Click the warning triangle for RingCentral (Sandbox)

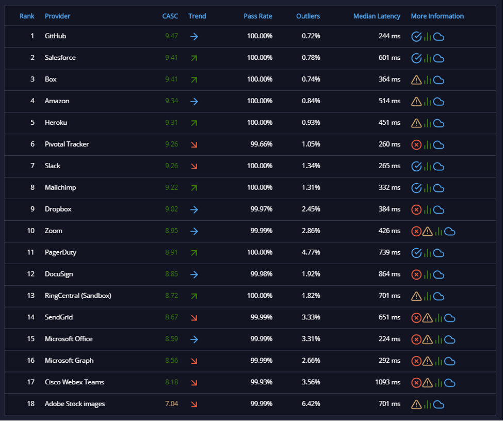point(416,296)
